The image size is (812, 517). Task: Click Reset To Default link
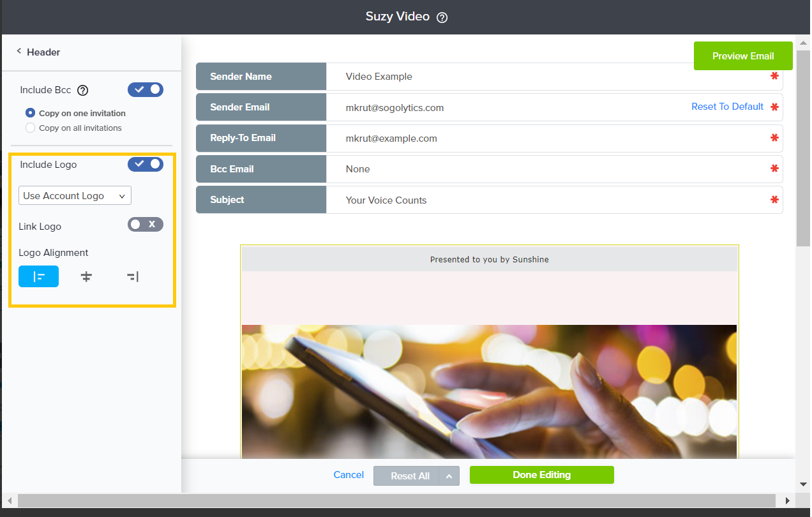pos(727,107)
